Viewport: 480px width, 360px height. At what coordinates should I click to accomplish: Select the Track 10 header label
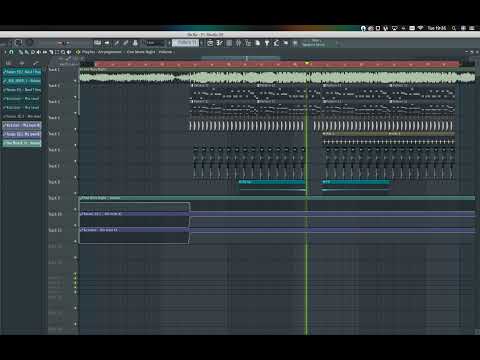55,214
